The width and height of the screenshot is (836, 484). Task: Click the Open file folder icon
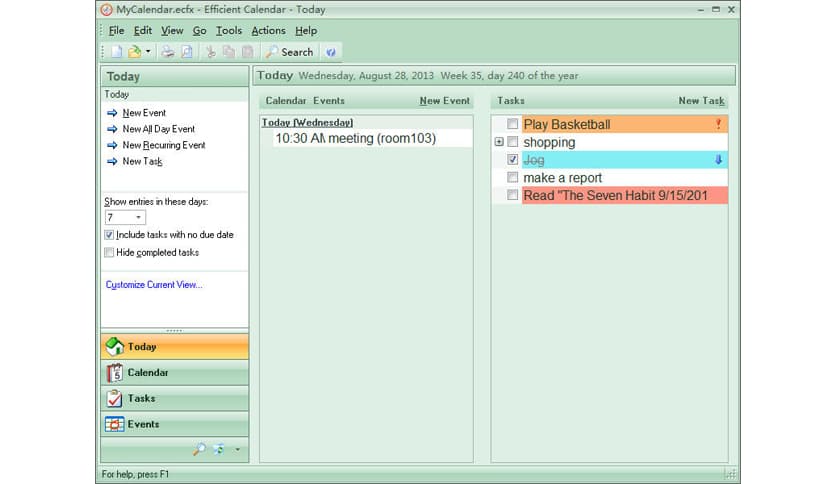tap(134, 52)
